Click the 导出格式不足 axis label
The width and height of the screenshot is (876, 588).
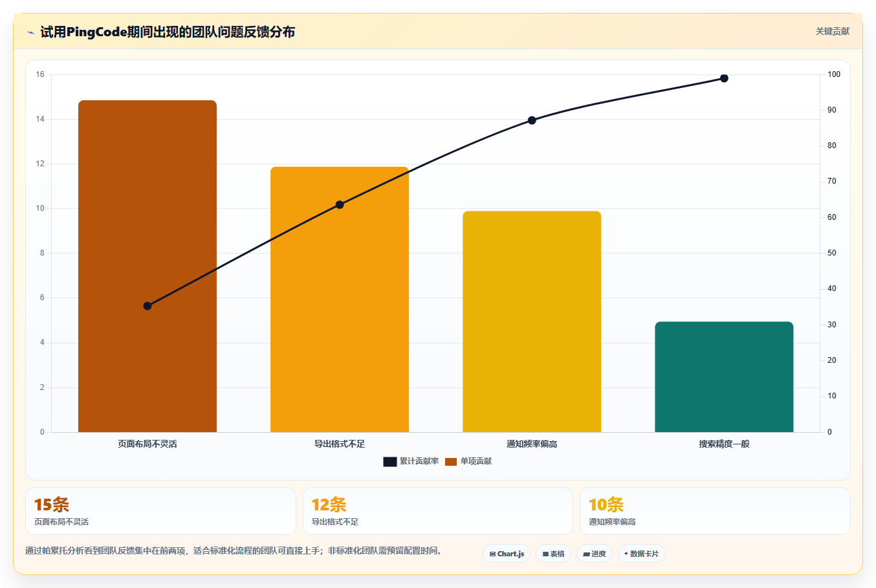[x=340, y=444]
